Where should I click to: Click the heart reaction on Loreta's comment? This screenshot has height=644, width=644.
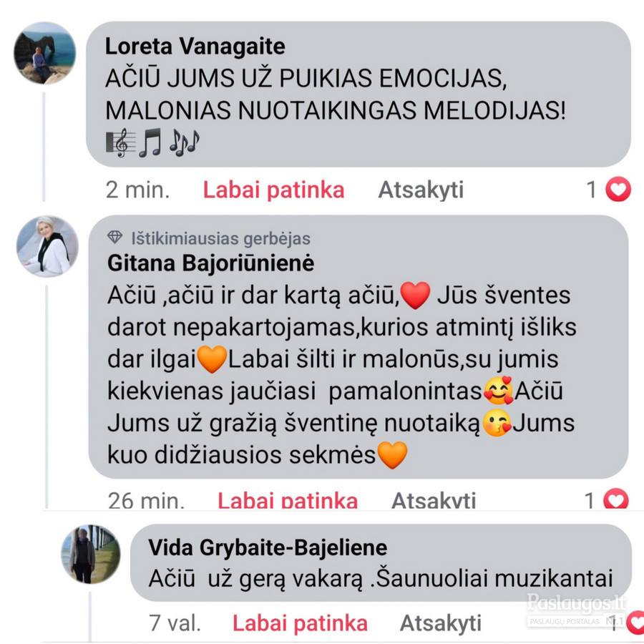(618, 190)
